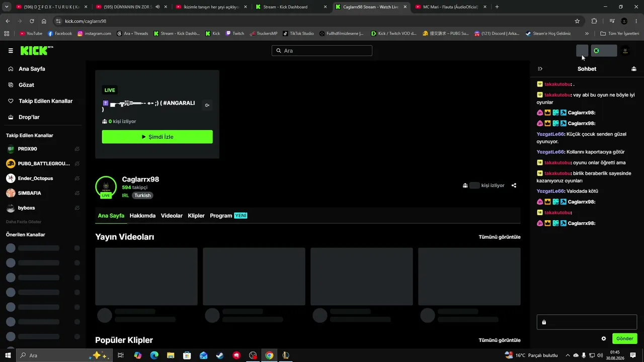
Task: Go to Kick home via the logo
Action: click(36, 51)
